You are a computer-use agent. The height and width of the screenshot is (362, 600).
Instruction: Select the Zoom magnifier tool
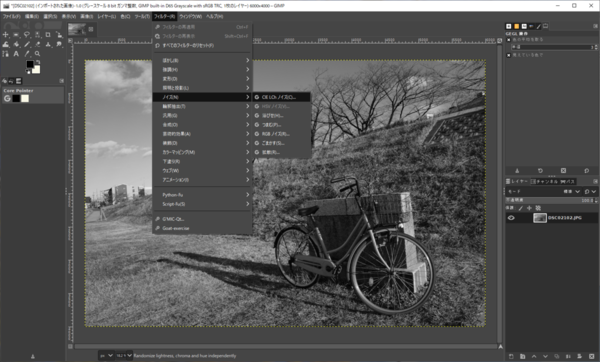(x=38, y=54)
